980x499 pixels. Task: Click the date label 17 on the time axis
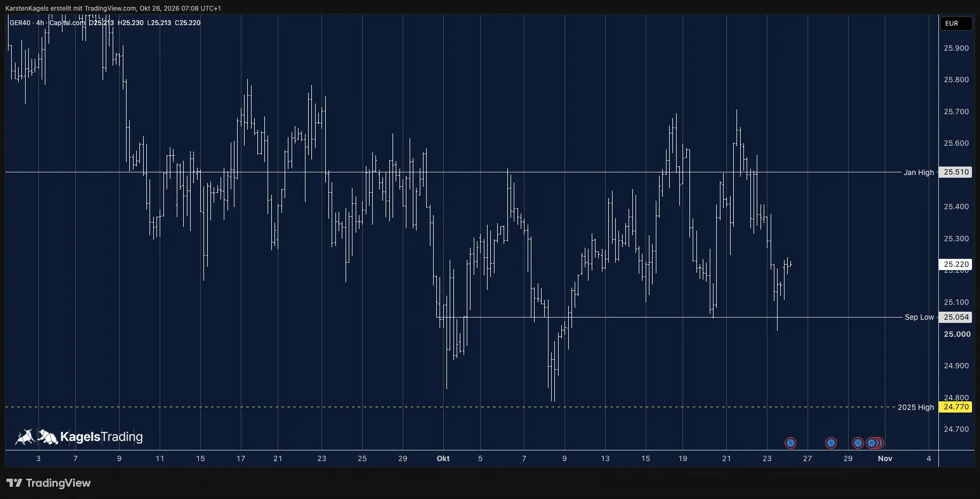[x=241, y=458]
